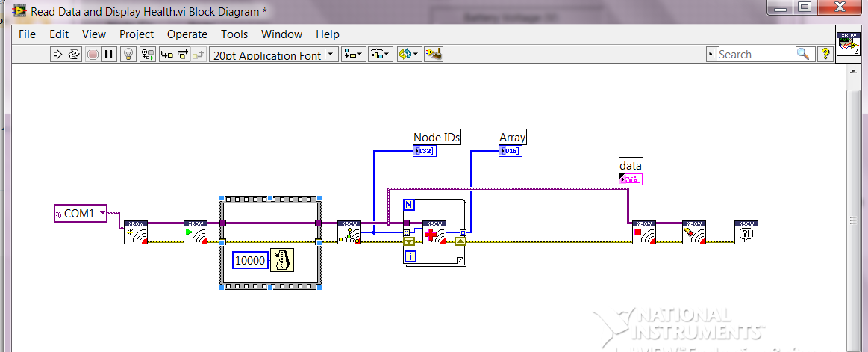Click the Step Into button
The image size is (868, 352).
point(166,55)
